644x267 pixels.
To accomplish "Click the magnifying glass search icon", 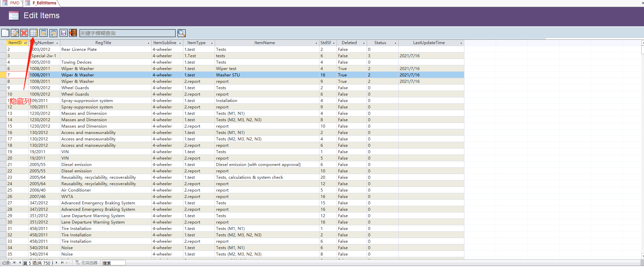I will (181, 33).
